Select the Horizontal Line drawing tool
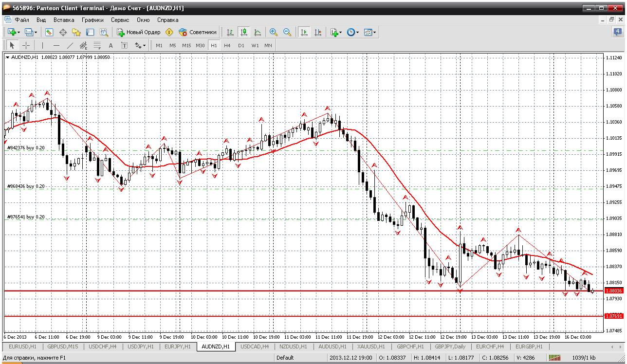Screen dimensions: 627x364 56,45
